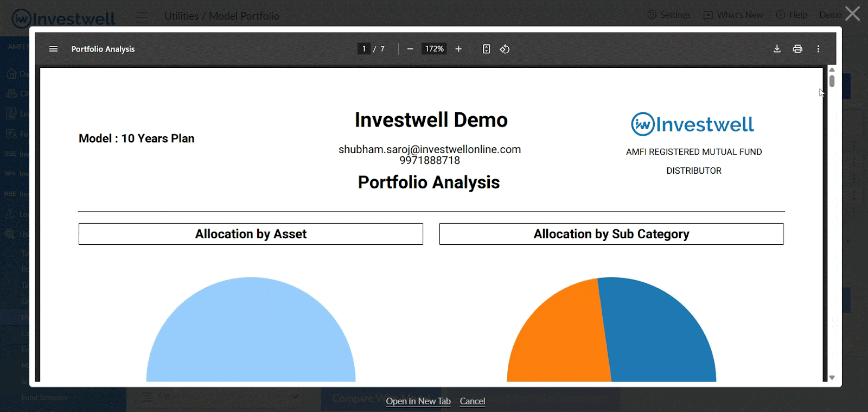Click the Allocation by Asset heading

pyautogui.click(x=251, y=234)
